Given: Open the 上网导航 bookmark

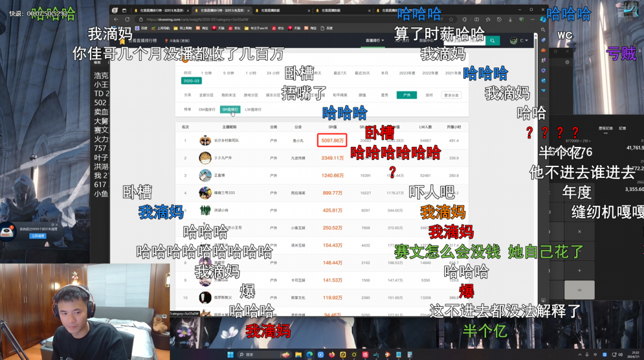Looking at the screenshot, I should tap(160, 29).
